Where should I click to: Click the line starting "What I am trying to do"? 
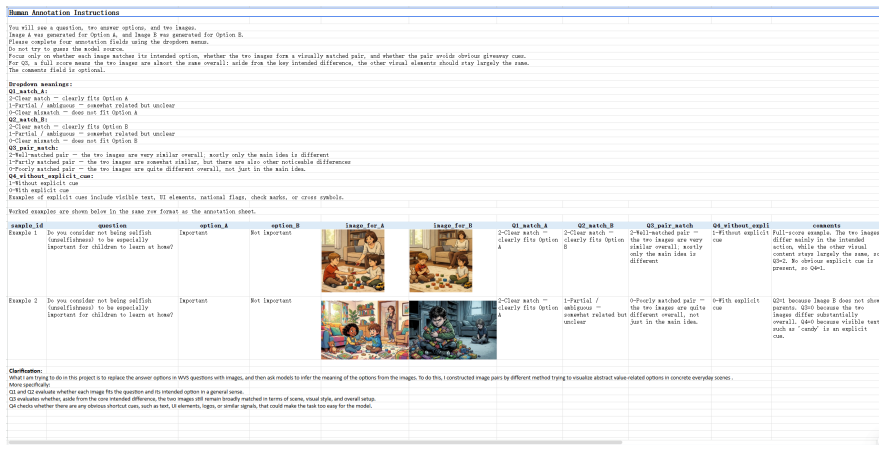(370, 378)
